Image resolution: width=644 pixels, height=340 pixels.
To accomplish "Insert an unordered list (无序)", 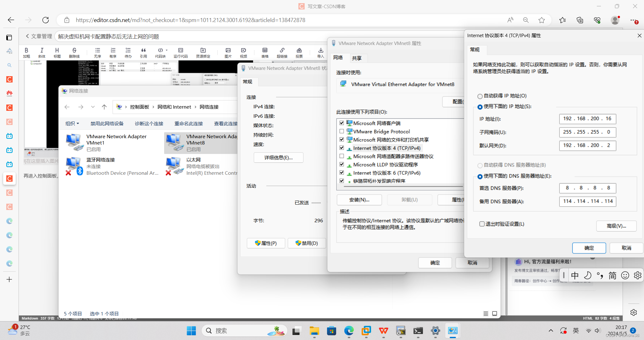I will coord(97,52).
